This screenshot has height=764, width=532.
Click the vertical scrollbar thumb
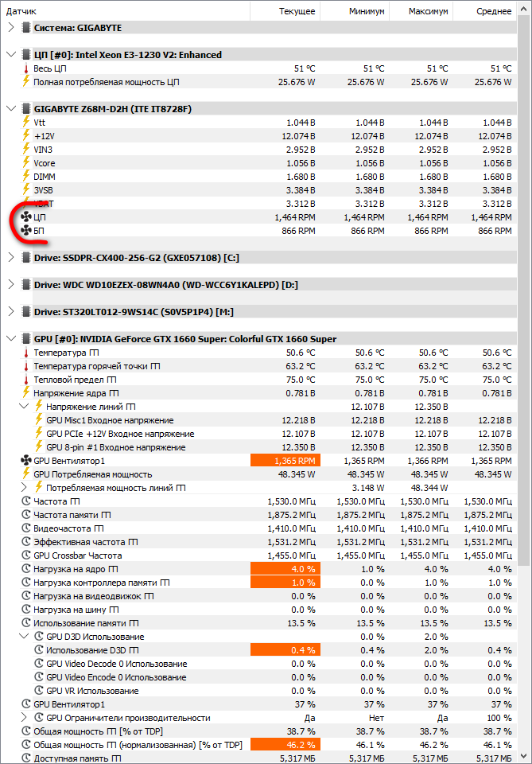coord(524,290)
